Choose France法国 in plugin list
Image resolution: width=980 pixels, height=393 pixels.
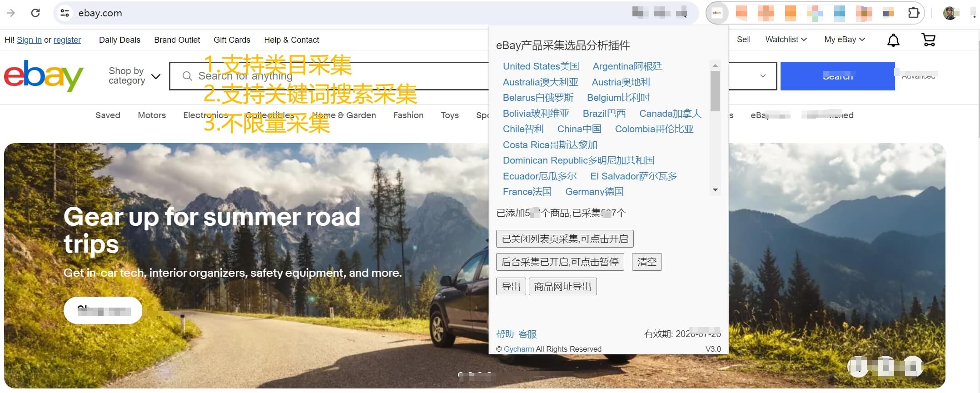click(x=527, y=192)
